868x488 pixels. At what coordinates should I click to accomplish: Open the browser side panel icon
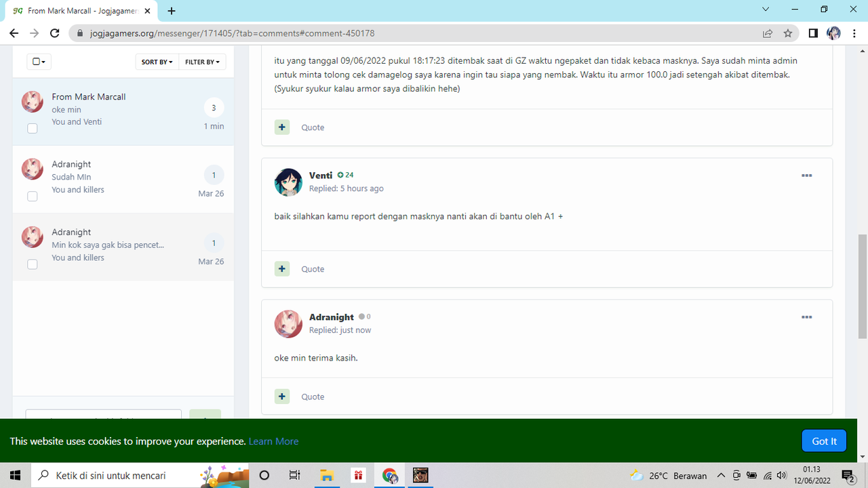813,33
